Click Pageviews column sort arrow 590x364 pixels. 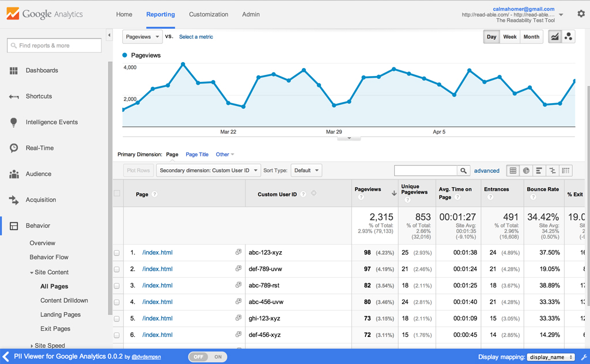(x=394, y=194)
